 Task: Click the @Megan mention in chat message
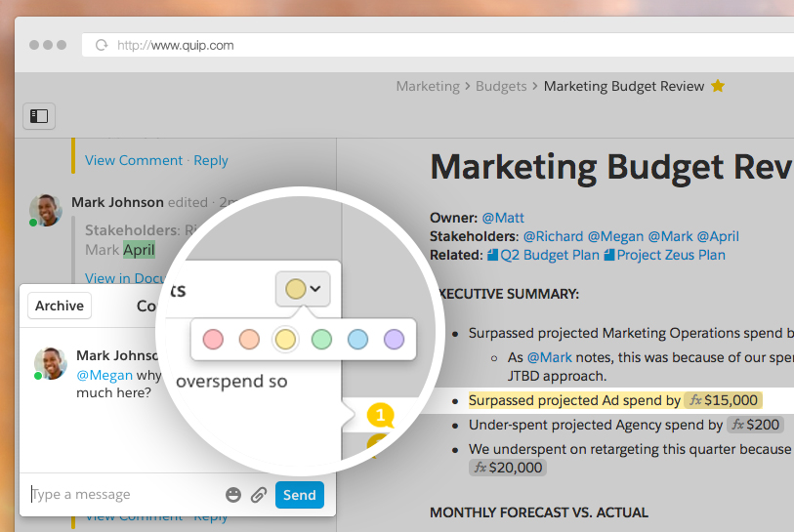click(x=104, y=375)
